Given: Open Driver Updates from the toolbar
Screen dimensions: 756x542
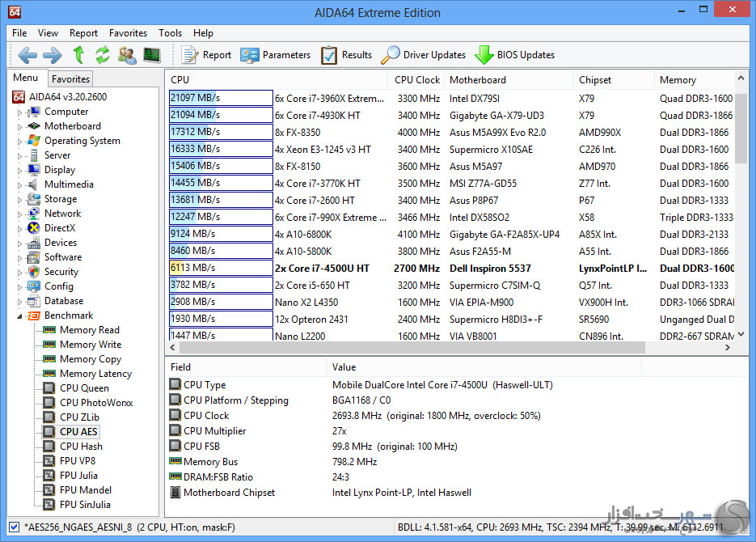Looking at the screenshot, I should 424,55.
